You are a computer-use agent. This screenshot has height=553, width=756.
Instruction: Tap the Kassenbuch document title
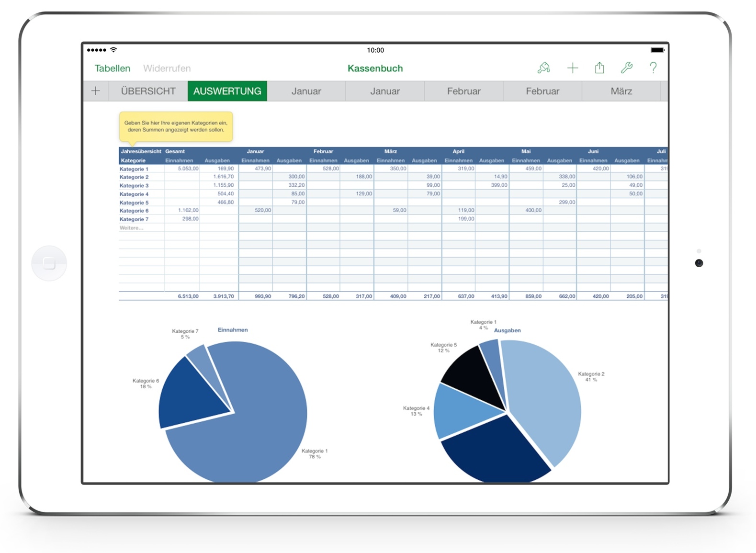coord(375,68)
